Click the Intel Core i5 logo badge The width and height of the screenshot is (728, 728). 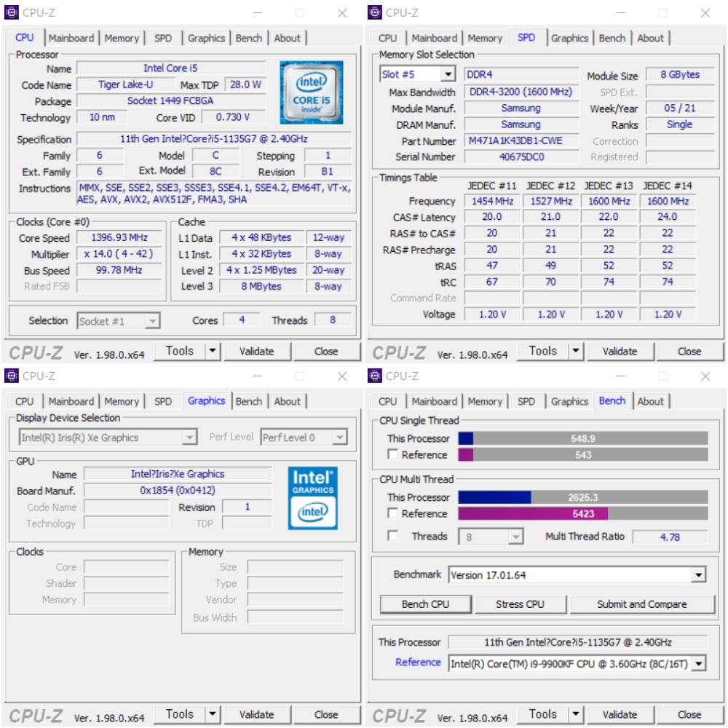point(311,92)
